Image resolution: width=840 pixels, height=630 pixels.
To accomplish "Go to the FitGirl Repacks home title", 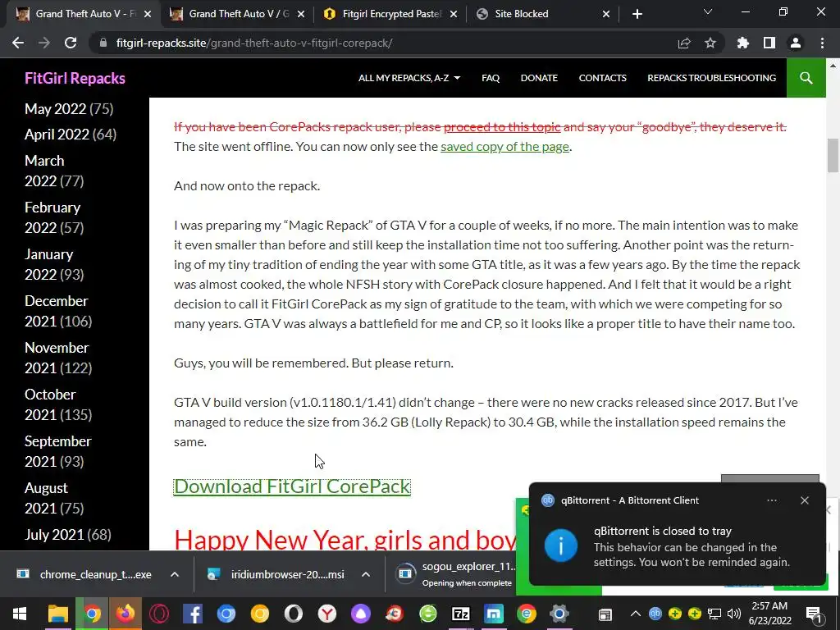I will pyautogui.click(x=75, y=78).
